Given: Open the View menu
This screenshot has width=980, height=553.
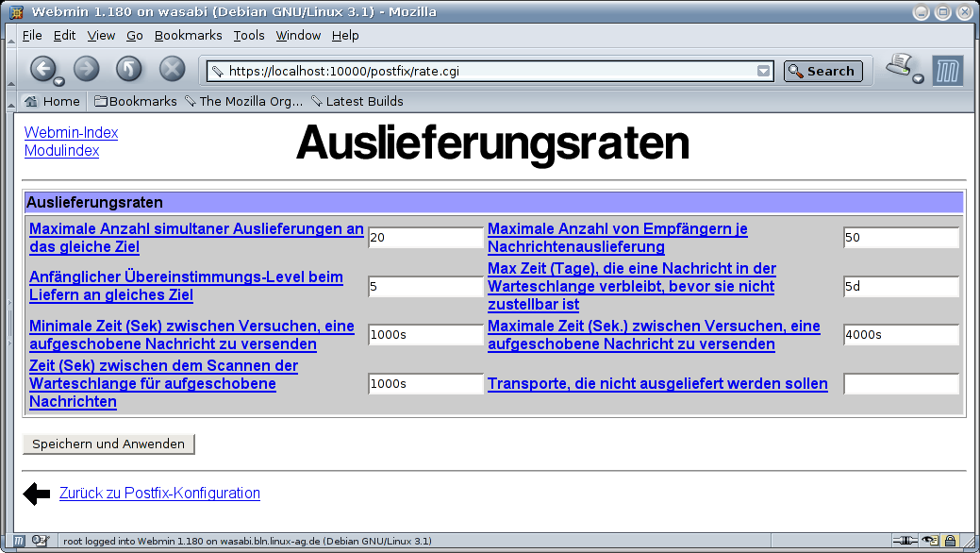Looking at the screenshot, I should click(101, 36).
